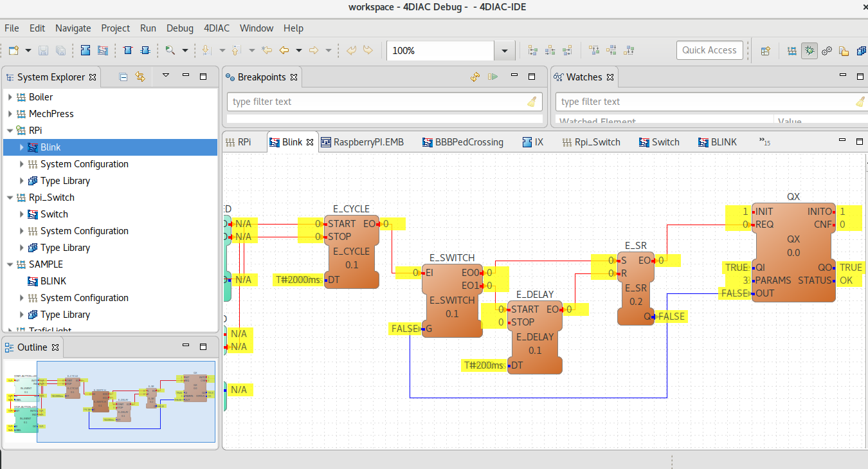
Task: Clear the Breakpoints filter with broom icon
Action: [532, 102]
